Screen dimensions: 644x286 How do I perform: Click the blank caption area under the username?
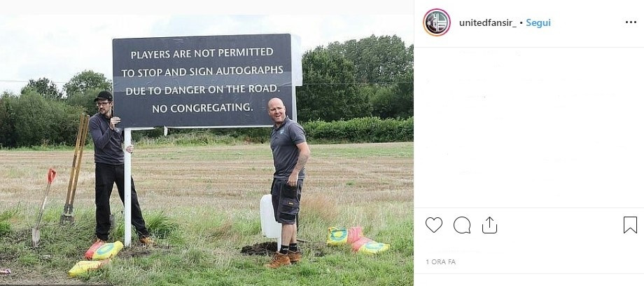pyautogui.click(x=529, y=128)
